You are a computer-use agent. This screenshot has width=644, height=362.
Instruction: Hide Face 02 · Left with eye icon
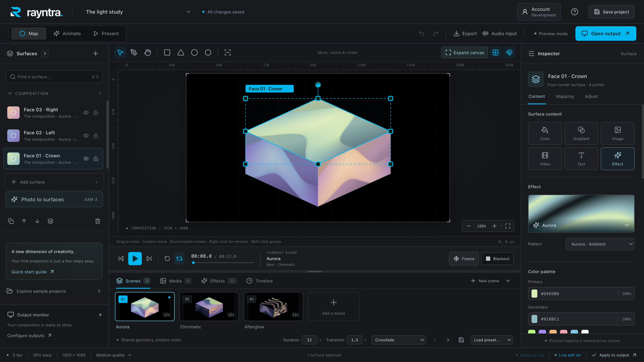[86, 136]
